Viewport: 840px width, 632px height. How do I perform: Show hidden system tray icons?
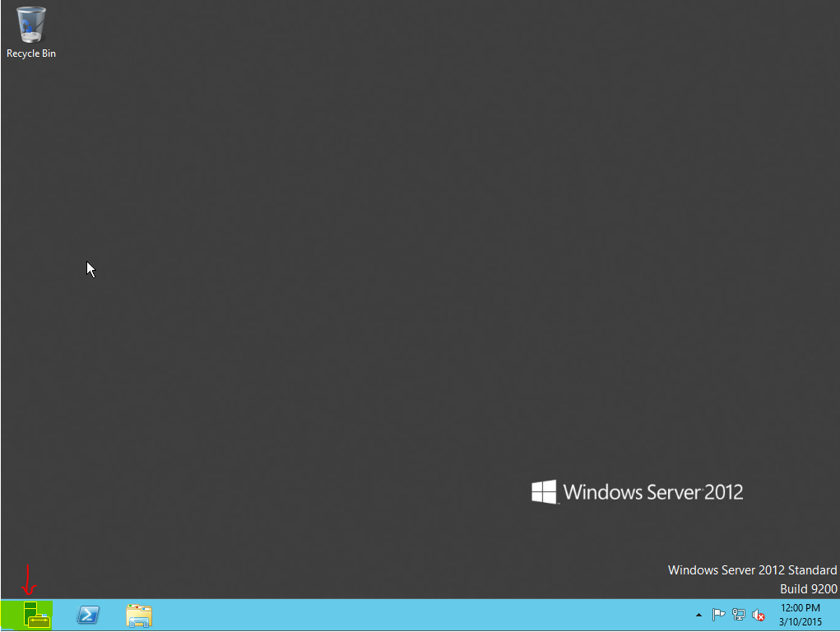pos(698,615)
